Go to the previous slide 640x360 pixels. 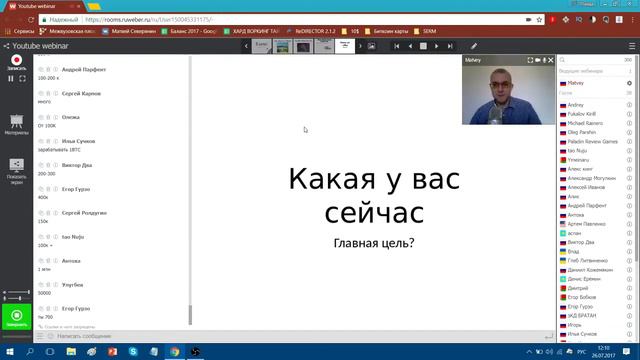pos(410,46)
